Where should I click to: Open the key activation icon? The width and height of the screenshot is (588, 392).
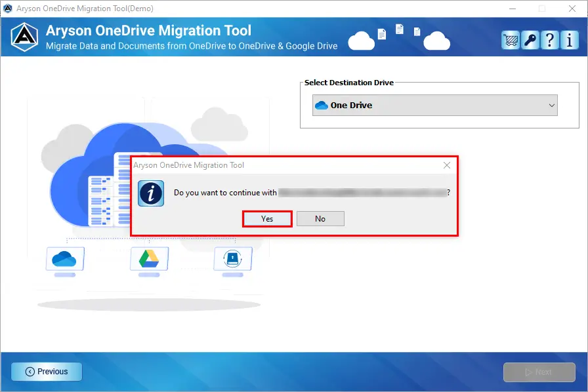[530, 40]
